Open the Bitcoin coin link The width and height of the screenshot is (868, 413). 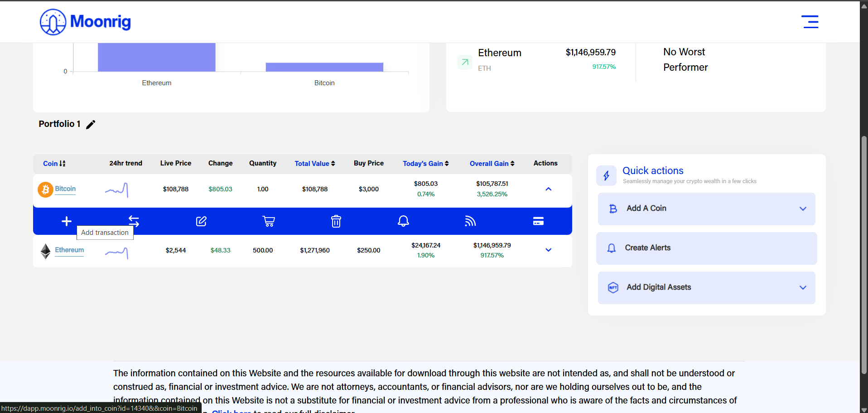(65, 189)
